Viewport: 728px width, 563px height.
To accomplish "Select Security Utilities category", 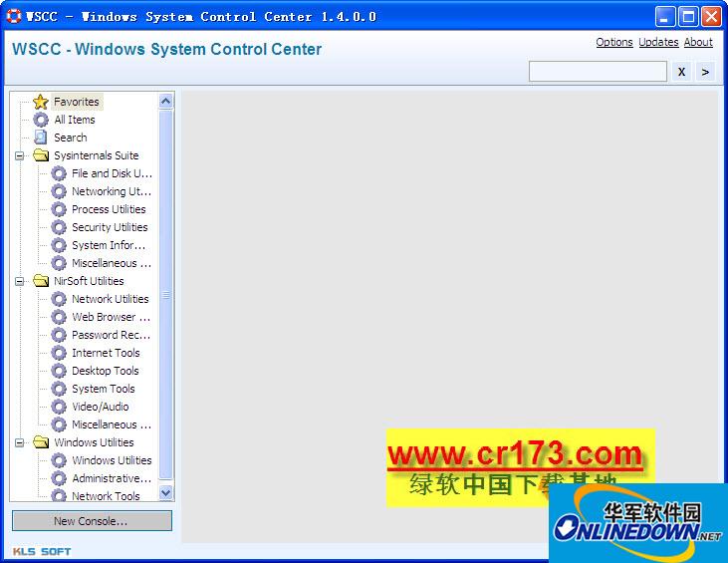I will (110, 227).
